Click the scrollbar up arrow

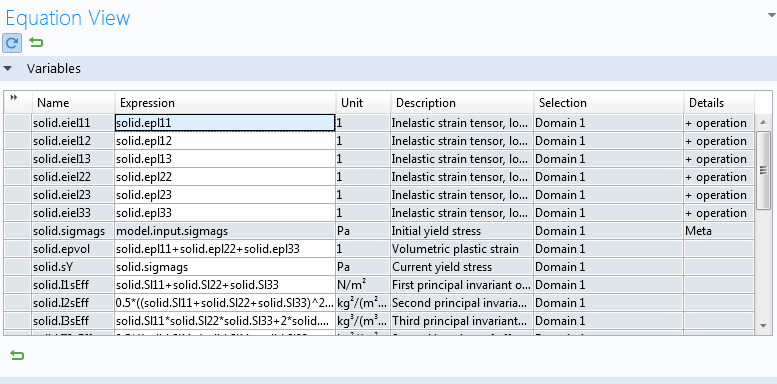(763, 122)
